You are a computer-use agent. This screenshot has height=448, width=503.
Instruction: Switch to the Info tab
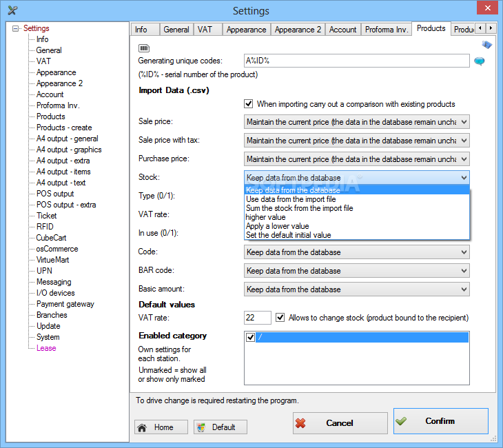point(145,30)
